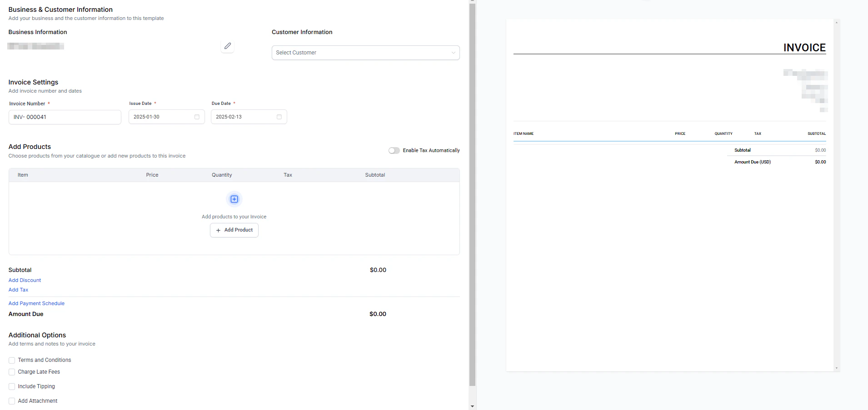Check the Charge Late Fees checkbox
Image resolution: width=868 pixels, height=410 pixels.
[11, 372]
